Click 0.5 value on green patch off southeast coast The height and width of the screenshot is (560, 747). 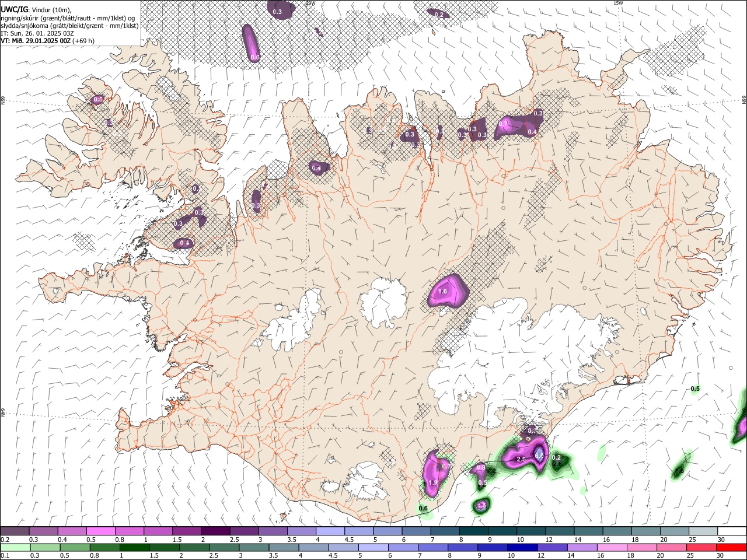(695, 389)
